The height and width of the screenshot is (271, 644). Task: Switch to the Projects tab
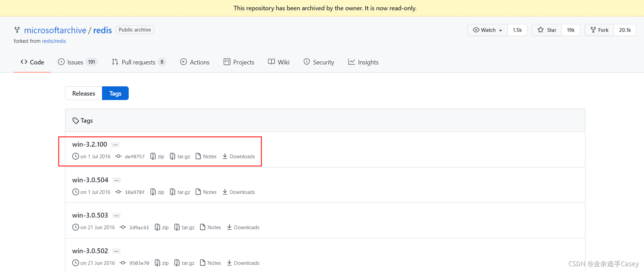[239, 62]
